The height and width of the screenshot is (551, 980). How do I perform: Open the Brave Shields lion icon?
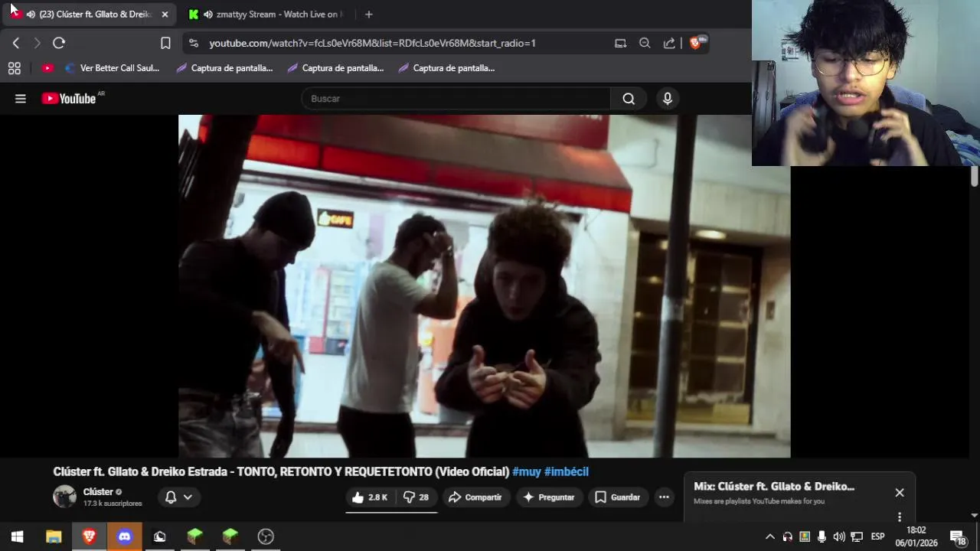pos(695,44)
